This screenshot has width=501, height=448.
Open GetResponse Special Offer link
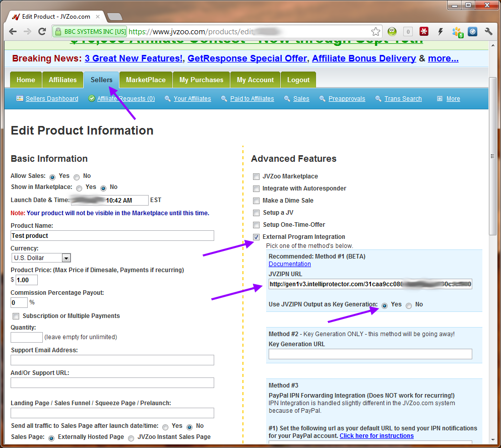pyautogui.click(x=247, y=58)
